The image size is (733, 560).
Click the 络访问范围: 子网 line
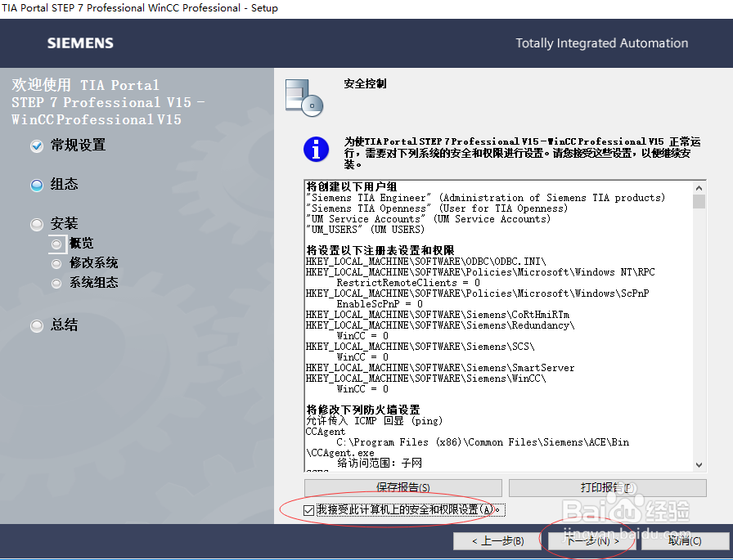tap(380, 463)
